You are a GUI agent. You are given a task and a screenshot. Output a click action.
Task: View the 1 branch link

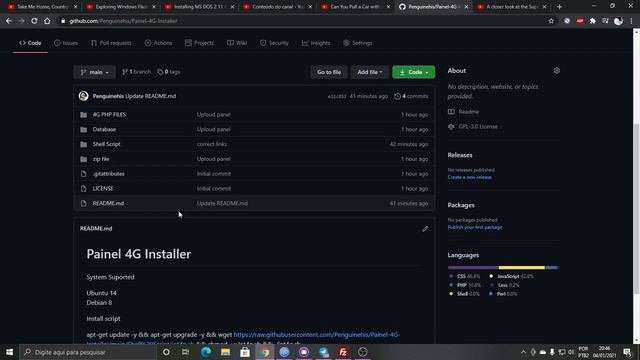pos(136,72)
